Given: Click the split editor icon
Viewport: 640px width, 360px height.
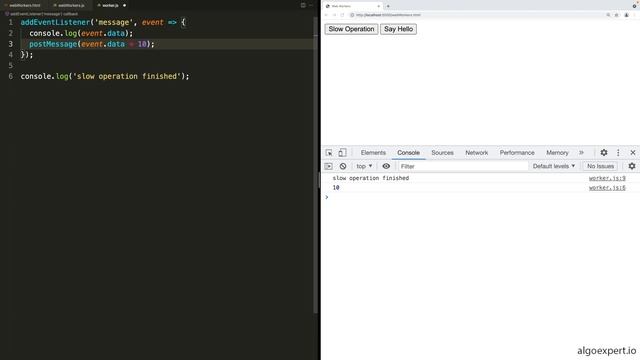Looking at the screenshot, I should [x=303, y=5].
